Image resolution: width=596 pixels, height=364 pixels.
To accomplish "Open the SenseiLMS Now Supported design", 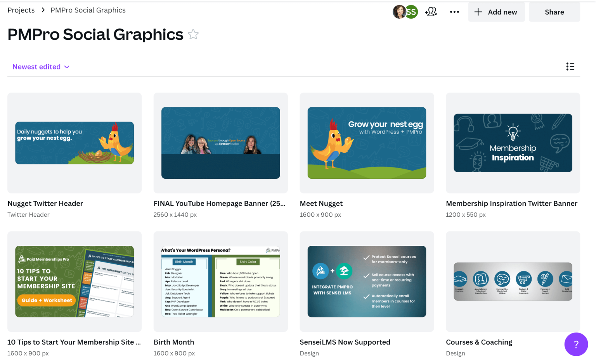I will coord(367,281).
